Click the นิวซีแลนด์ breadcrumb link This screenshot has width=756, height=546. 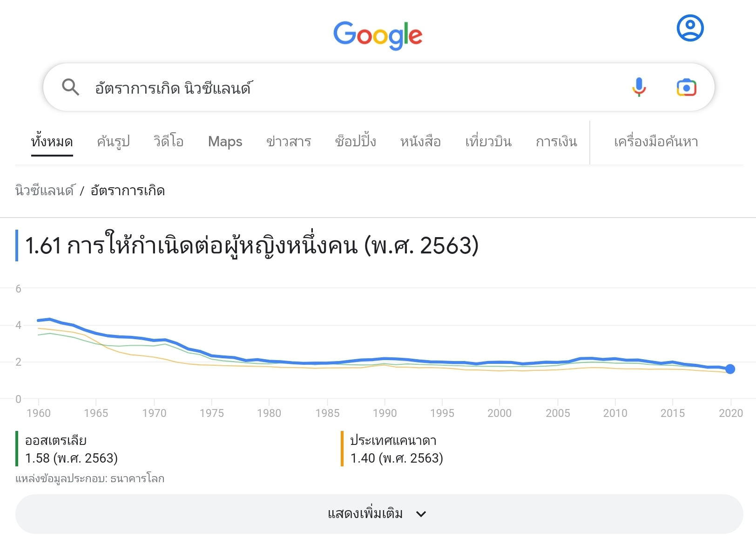(45, 191)
